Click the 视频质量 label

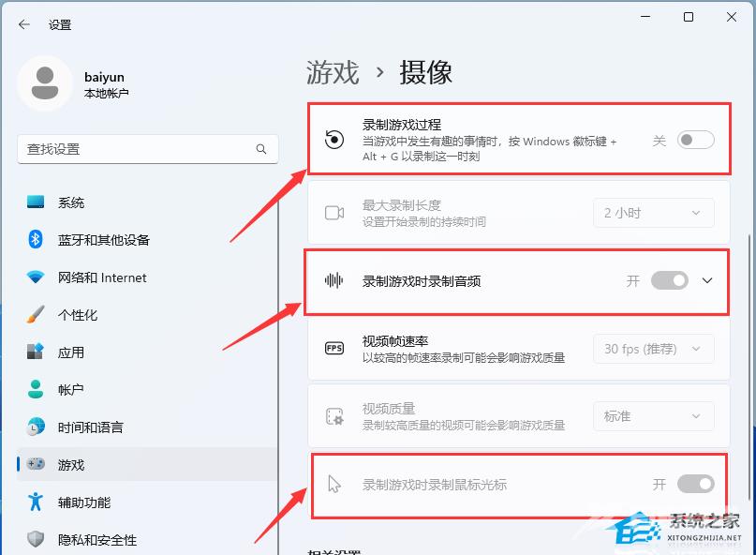(x=389, y=409)
